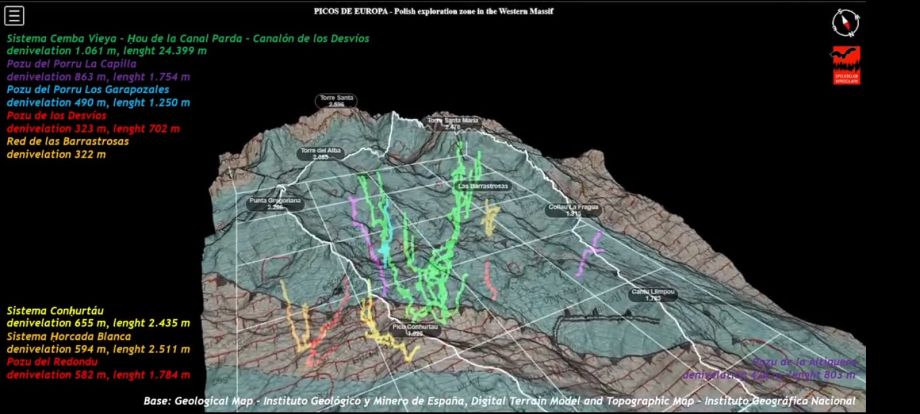This screenshot has width=920, height=414.
Task: Click the Collau La Fragua map label
Action: [x=572, y=210]
